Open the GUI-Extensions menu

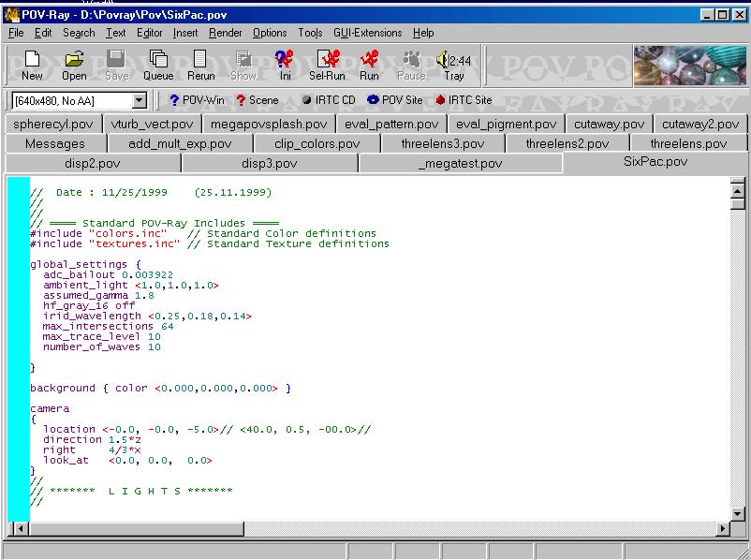(368, 33)
